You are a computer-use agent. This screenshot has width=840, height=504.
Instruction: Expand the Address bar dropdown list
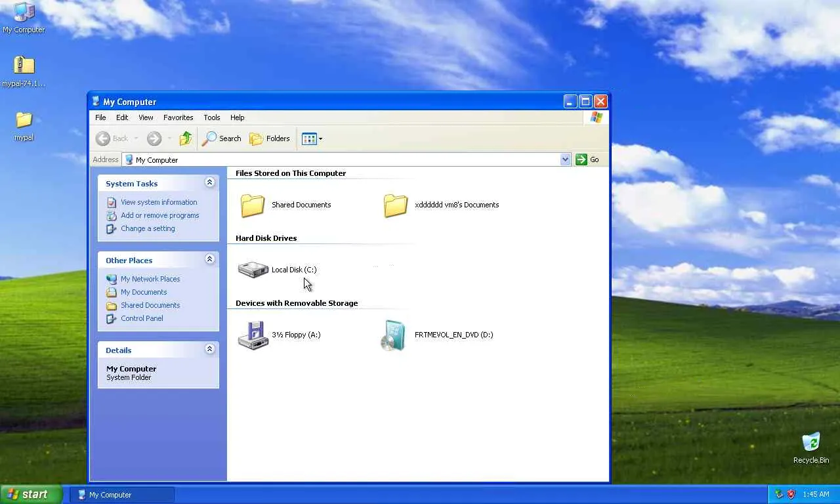[x=565, y=159]
